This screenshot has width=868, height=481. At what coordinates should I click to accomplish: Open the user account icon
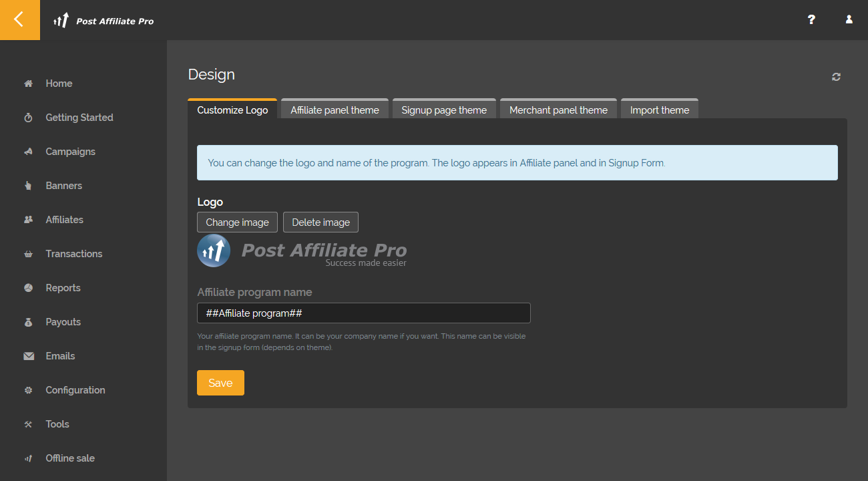pyautogui.click(x=849, y=19)
